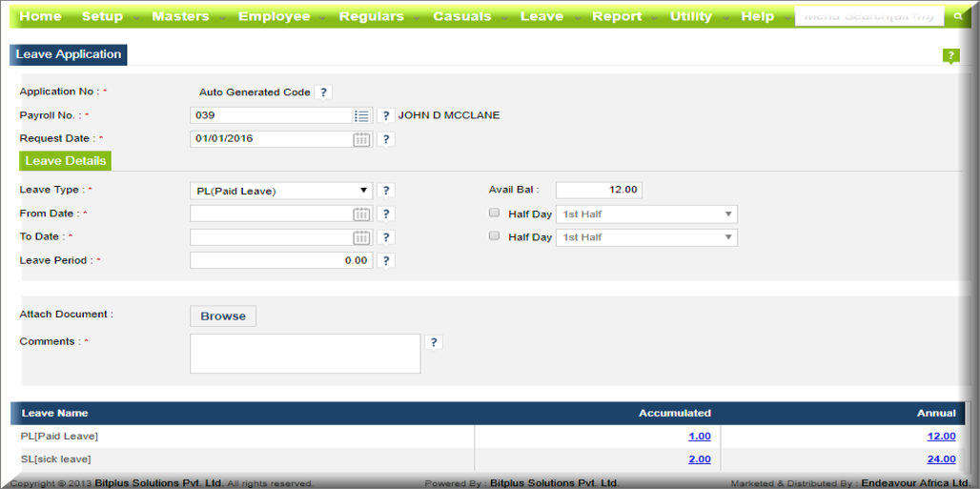Click the PL[Paid Leave] row name

60,437
